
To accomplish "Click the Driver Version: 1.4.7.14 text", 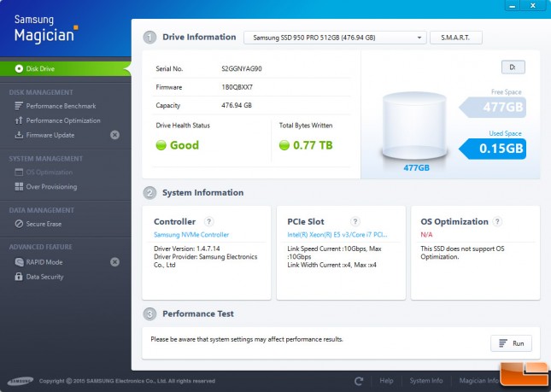I will [187, 249].
